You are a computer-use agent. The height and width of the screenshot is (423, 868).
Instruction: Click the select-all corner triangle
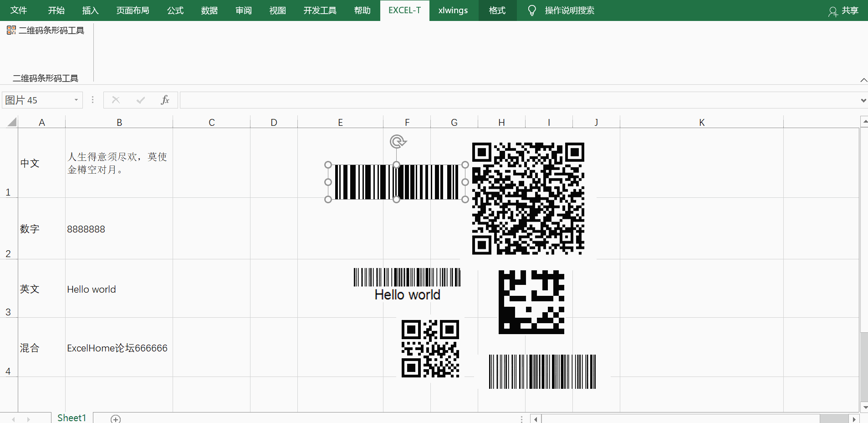(12, 122)
